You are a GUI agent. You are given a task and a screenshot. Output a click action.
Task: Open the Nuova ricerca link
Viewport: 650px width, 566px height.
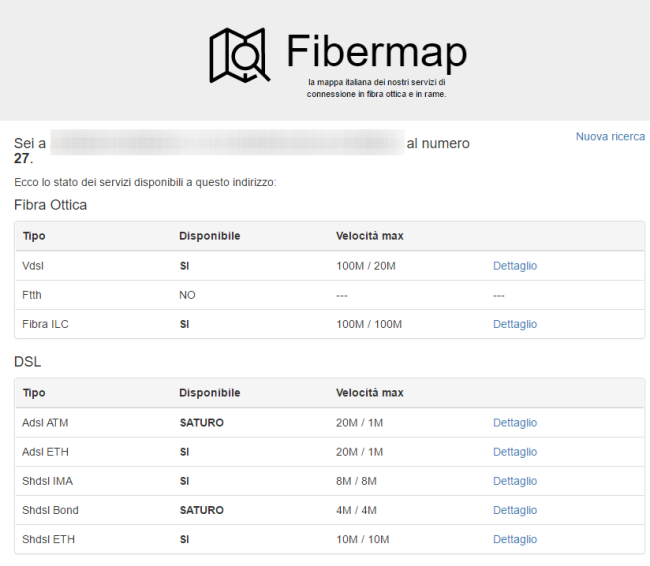[610, 136]
